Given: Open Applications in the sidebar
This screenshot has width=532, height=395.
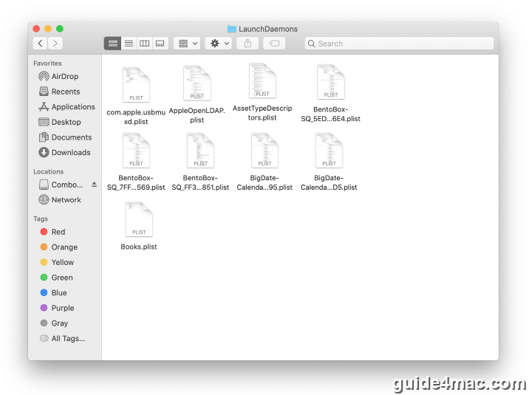Looking at the screenshot, I should pos(66,107).
